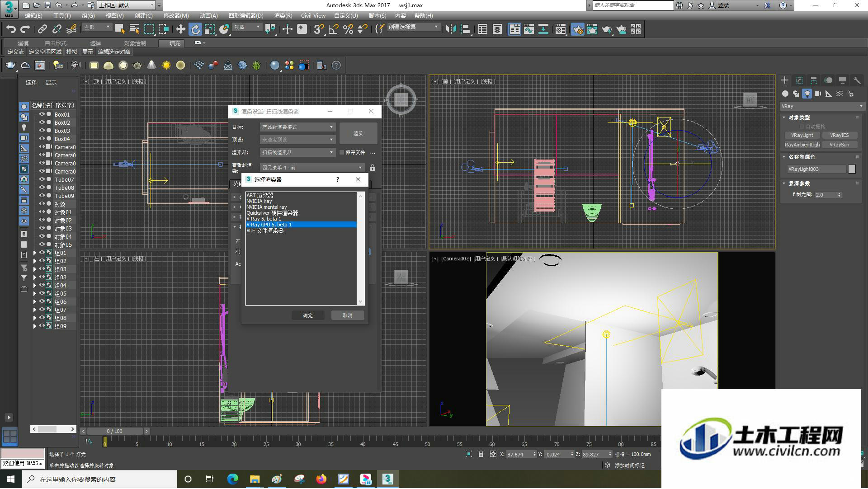Click the selection lock toggle in status bar

481,454
